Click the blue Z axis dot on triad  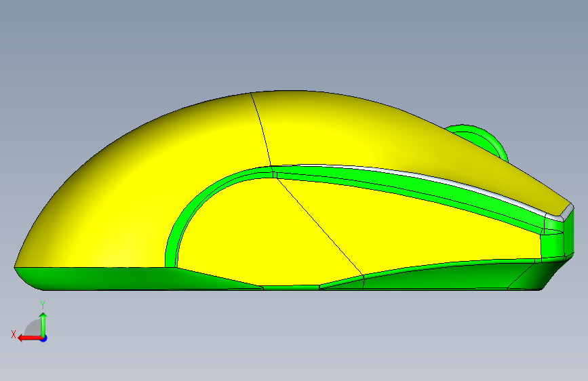[44, 339]
